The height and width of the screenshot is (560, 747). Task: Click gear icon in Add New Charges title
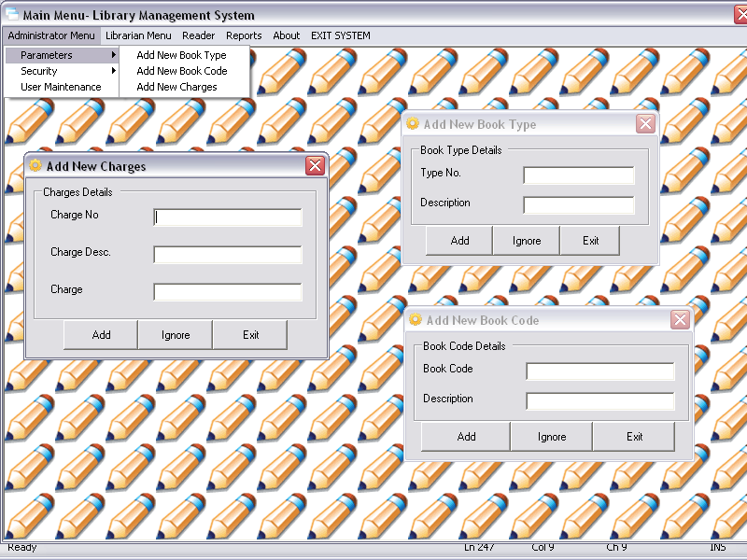(x=35, y=165)
